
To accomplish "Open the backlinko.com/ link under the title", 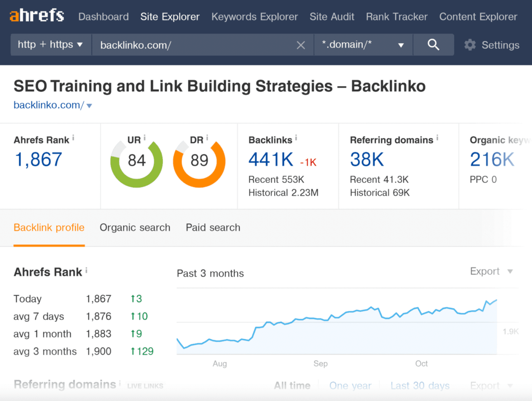I will tap(49, 105).
